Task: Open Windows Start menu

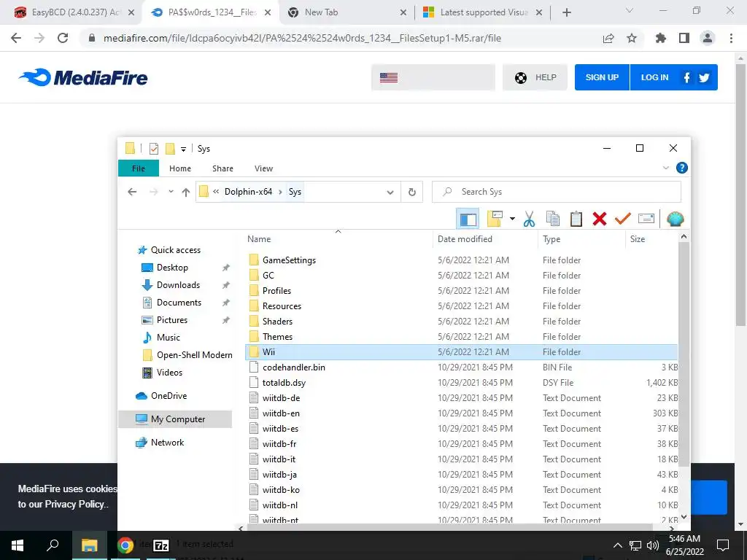Action: pyautogui.click(x=18, y=545)
